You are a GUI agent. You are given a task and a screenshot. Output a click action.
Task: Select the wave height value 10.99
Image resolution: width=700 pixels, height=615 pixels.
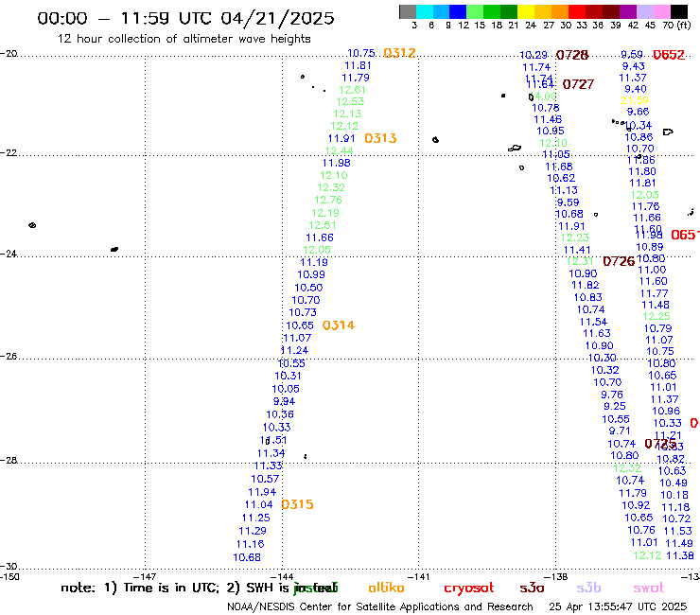tap(311, 274)
